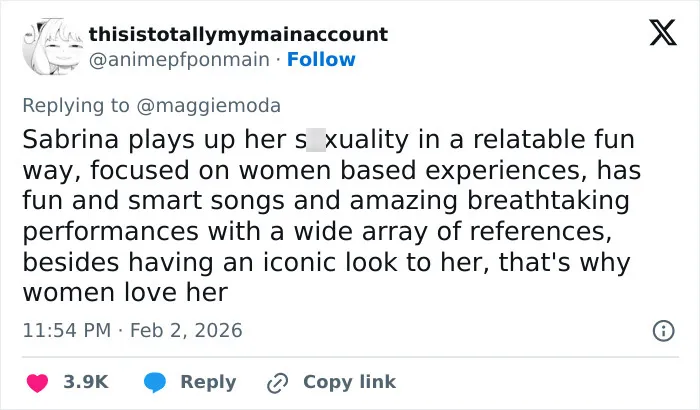Viewport: 700px width, 410px height.
Task: Open the anime profile picture avatar
Action: 53,46
